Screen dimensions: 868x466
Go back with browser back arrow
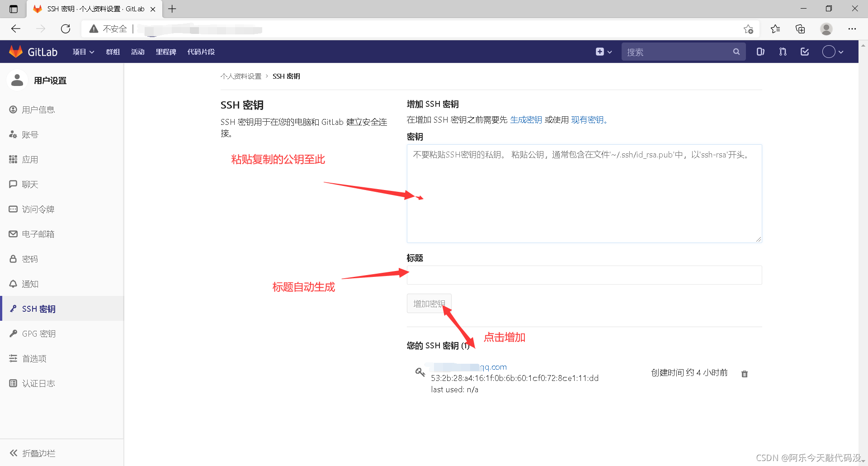coord(16,29)
